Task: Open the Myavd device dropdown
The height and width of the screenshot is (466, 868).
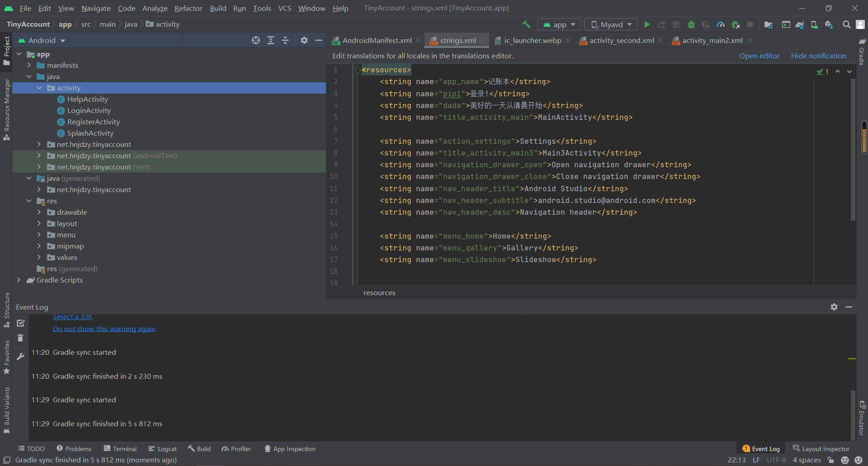Action: pyautogui.click(x=611, y=24)
